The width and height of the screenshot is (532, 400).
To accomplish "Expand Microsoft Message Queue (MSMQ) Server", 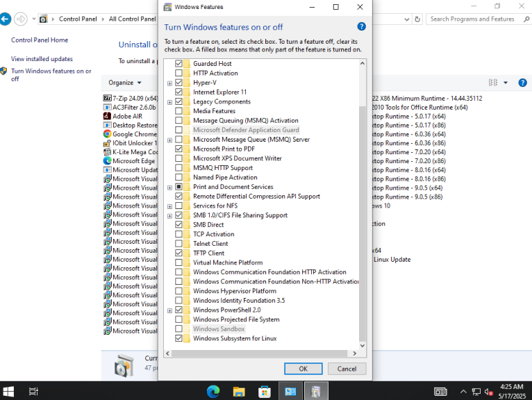I will tap(169, 140).
